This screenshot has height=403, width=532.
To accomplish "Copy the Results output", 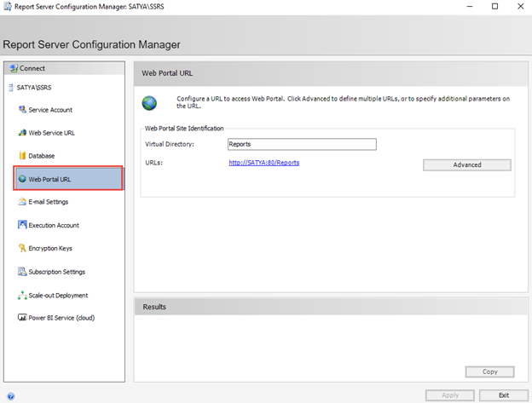I will [x=489, y=371].
